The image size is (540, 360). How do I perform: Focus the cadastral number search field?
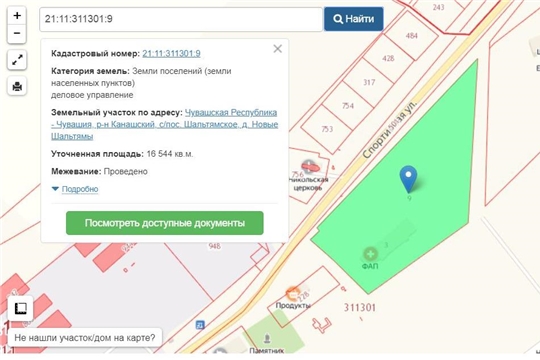181,19
